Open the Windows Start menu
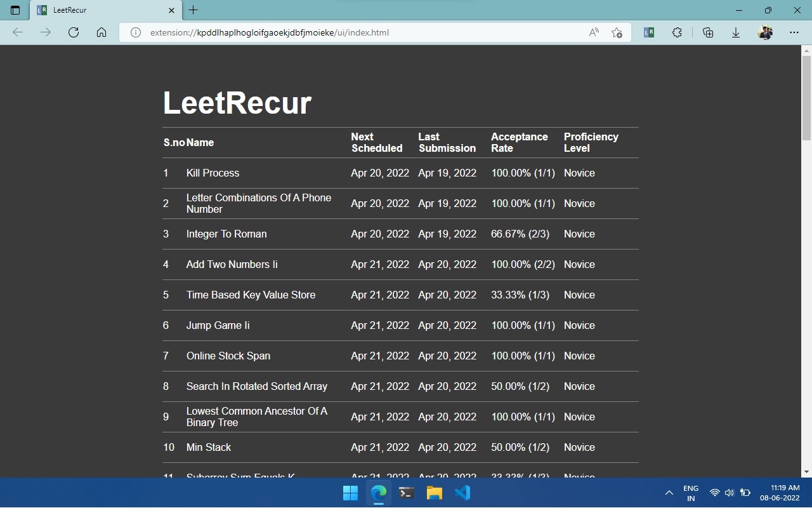This screenshot has height=508, width=812. (350, 492)
